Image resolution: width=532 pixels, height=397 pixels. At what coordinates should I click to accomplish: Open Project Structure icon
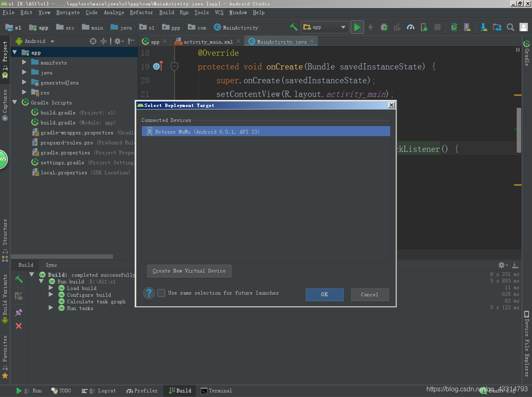pos(497,27)
